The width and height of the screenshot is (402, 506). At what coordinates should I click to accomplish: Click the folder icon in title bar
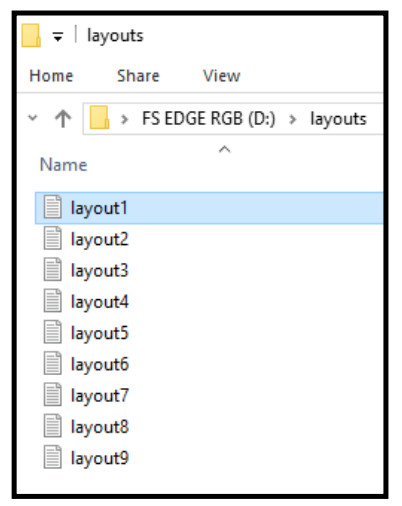[x=31, y=35]
